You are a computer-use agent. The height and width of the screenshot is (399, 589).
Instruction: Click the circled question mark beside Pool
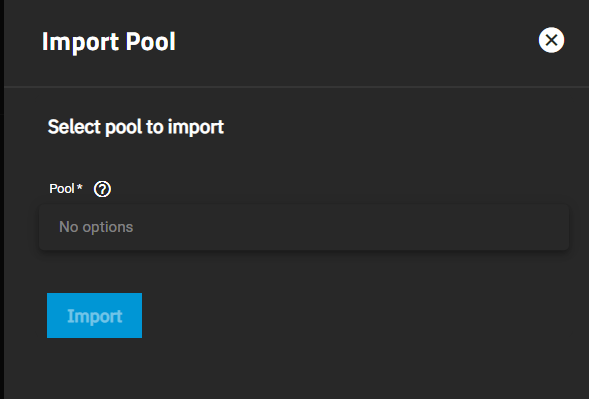tap(102, 189)
